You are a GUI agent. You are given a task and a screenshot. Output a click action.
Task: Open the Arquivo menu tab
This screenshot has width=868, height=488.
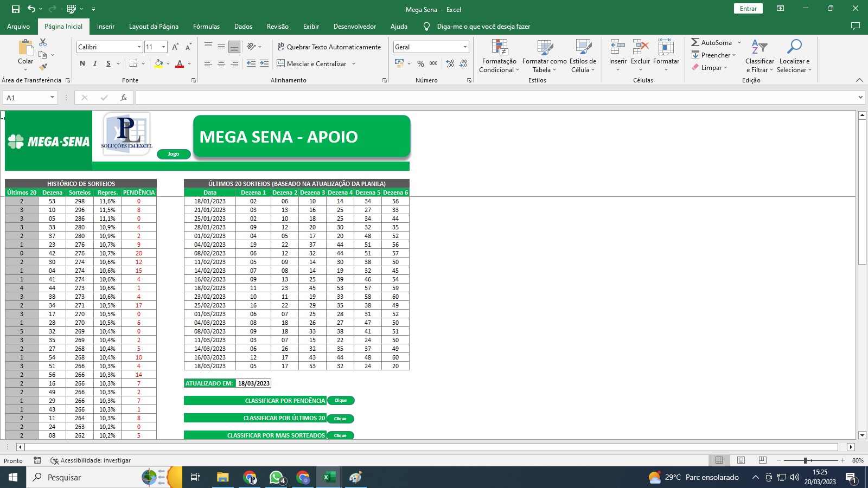click(x=18, y=27)
